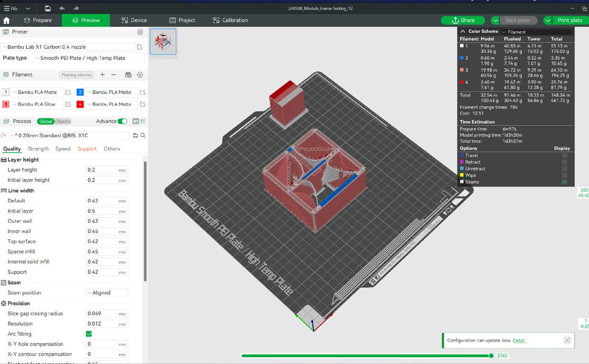Click compare presets icon
The width and height of the screenshot is (589, 364).
(143, 122)
